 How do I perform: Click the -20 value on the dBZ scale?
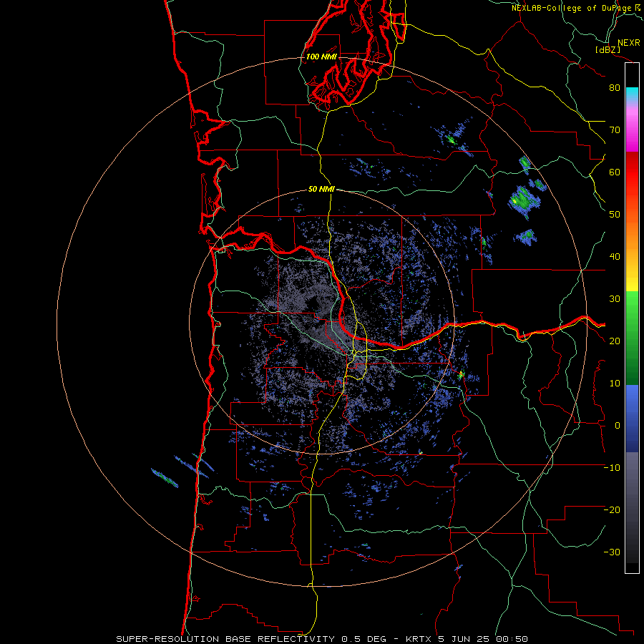tap(612, 509)
